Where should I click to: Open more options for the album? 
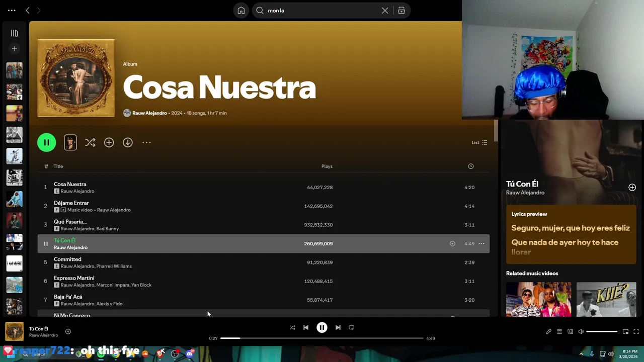tap(146, 142)
